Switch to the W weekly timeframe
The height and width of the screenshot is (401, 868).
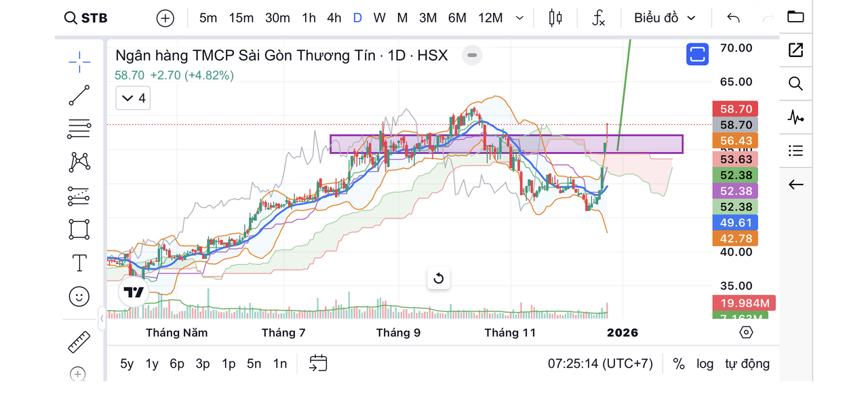click(x=380, y=18)
